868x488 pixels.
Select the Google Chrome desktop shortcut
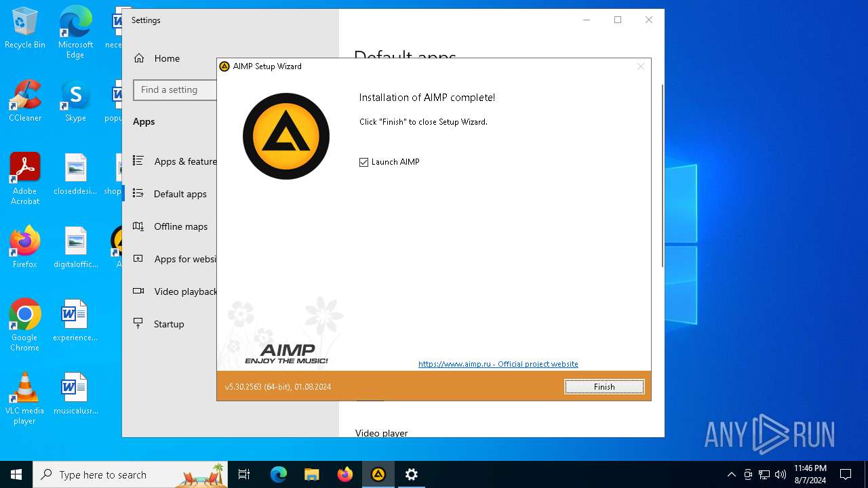pos(25,325)
